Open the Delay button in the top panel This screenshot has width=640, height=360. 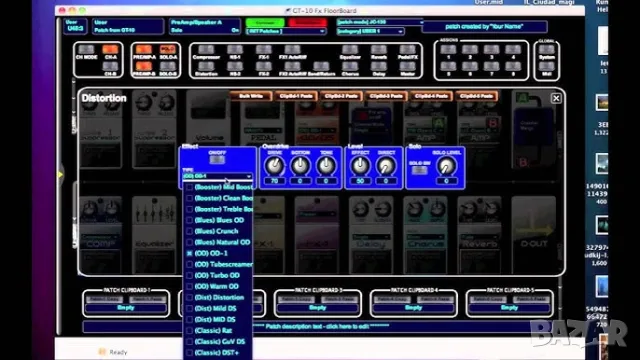(379, 67)
